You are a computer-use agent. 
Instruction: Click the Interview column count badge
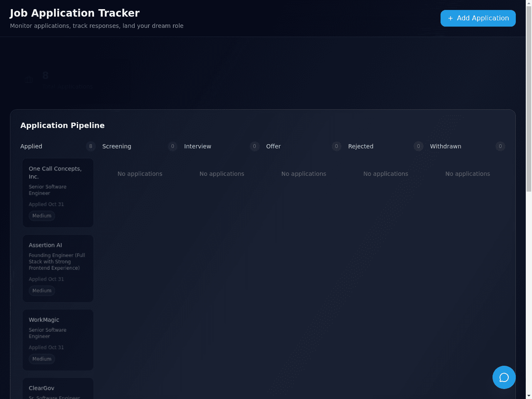coord(255,146)
